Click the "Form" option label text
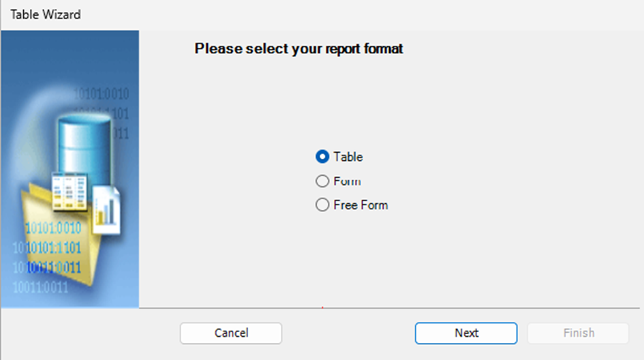 pos(347,181)
